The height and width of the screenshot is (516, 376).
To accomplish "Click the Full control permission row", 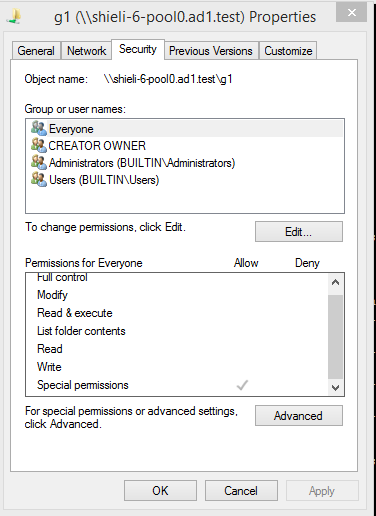I will (x=177, y=277).
